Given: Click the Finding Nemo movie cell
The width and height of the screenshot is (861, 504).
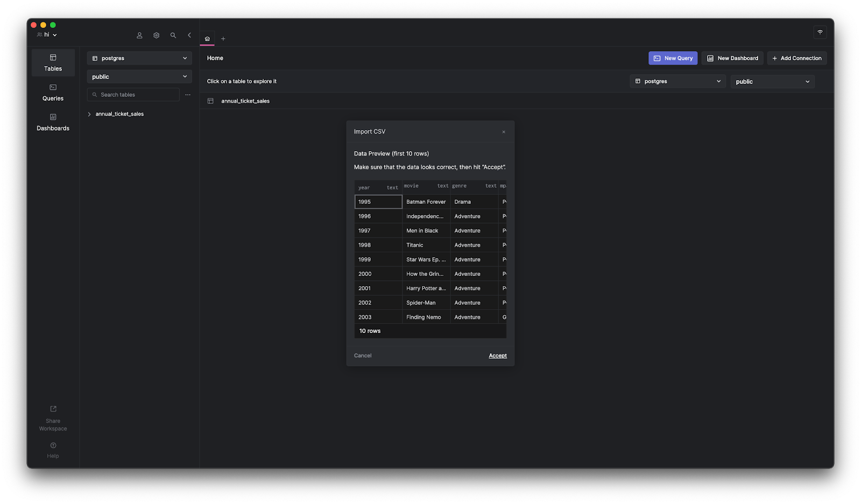Looking at the screenshot, I should click(426, 317).
